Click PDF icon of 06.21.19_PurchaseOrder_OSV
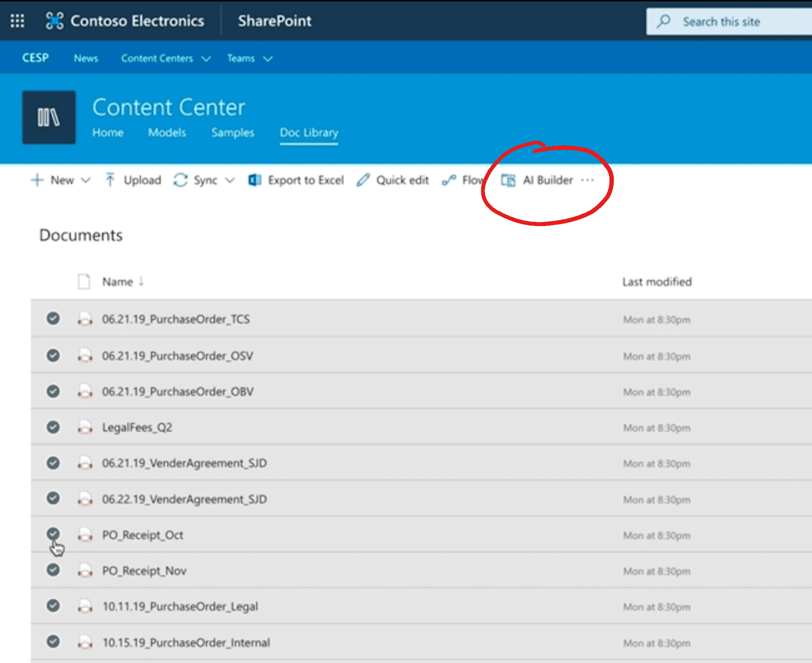Viewport: 812px width, 663px height. [x=85, y=356]
